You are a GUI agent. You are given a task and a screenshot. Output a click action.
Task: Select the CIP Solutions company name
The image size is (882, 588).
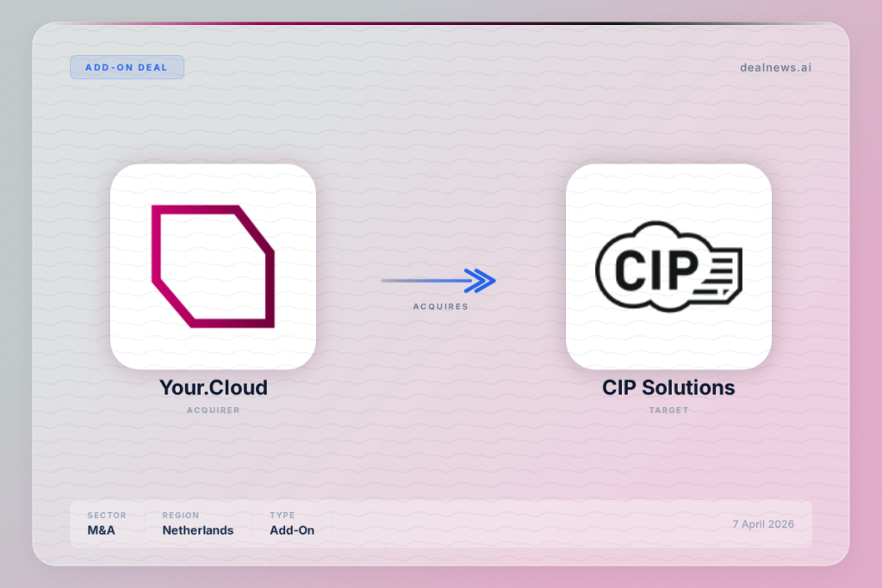point(668,387)
